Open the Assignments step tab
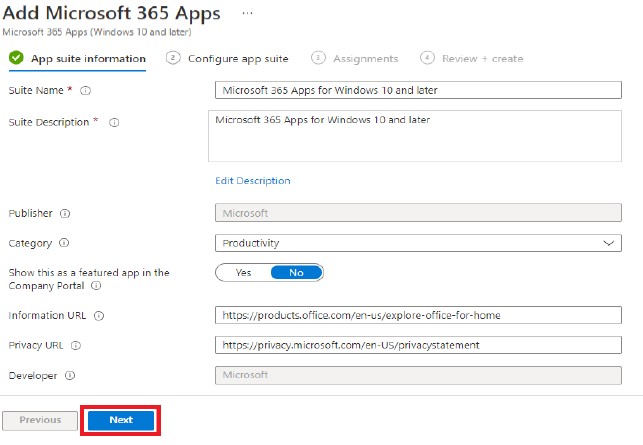This screenshot has width=643, height=445. tap(355, 59)
